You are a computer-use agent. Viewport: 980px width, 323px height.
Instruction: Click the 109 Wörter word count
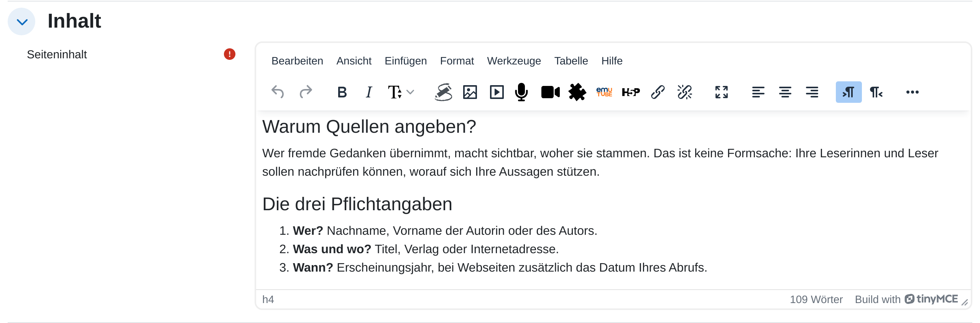[816, 299]
